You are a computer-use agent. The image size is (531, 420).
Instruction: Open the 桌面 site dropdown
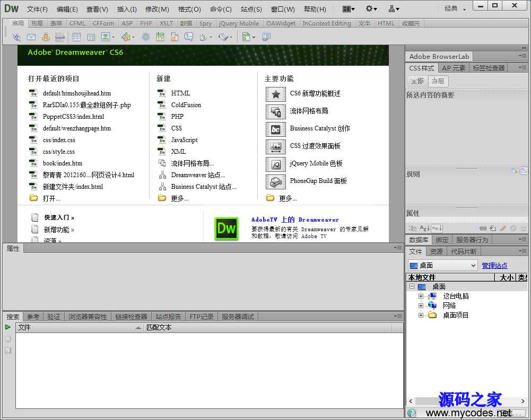[442, 266]
